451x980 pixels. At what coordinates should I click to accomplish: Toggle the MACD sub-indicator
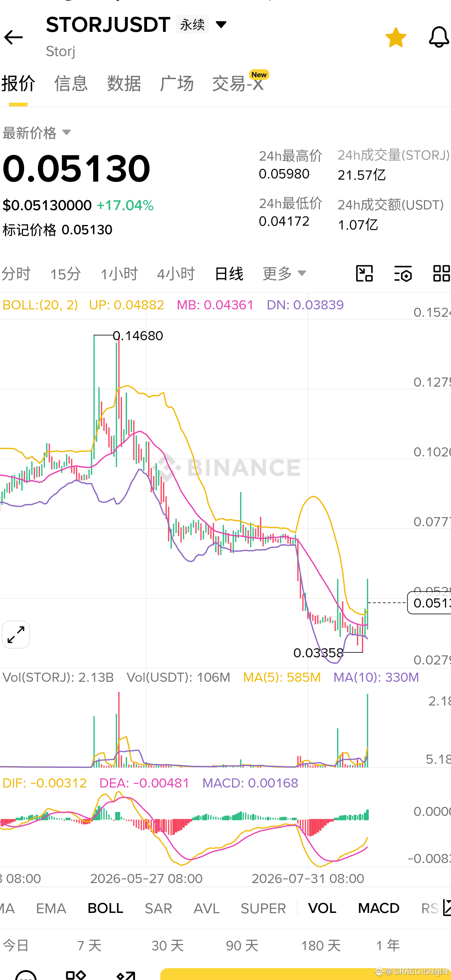[379, 908]
